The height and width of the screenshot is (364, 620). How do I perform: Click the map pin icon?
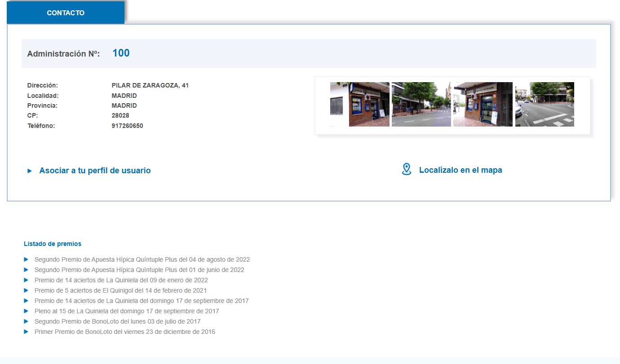406,170
